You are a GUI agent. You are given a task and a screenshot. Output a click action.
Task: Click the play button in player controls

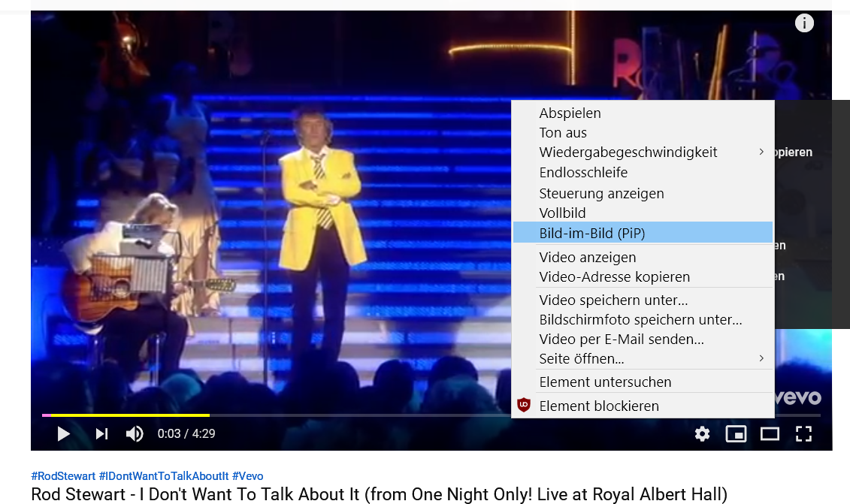63,434
